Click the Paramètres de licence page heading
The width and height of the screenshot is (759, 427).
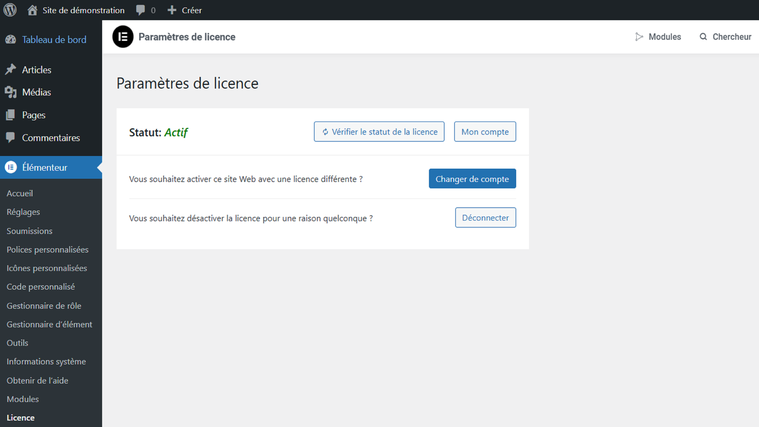[x=187, y=83]
